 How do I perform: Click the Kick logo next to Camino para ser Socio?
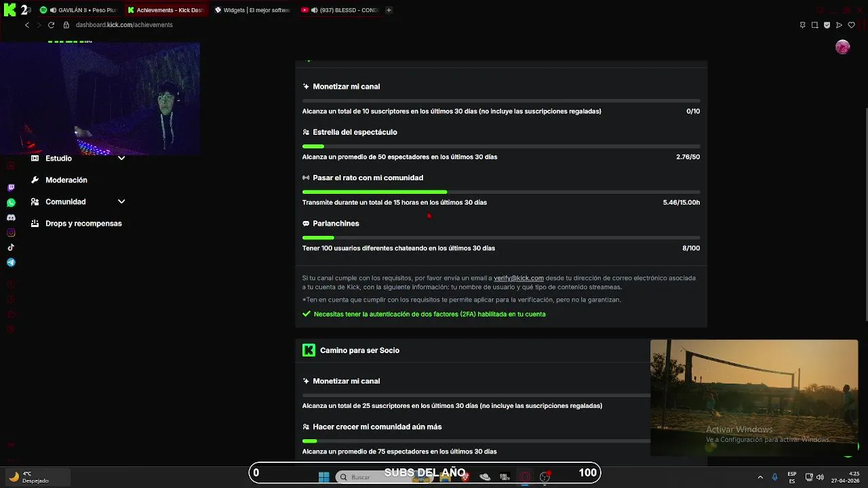[309, 350]
